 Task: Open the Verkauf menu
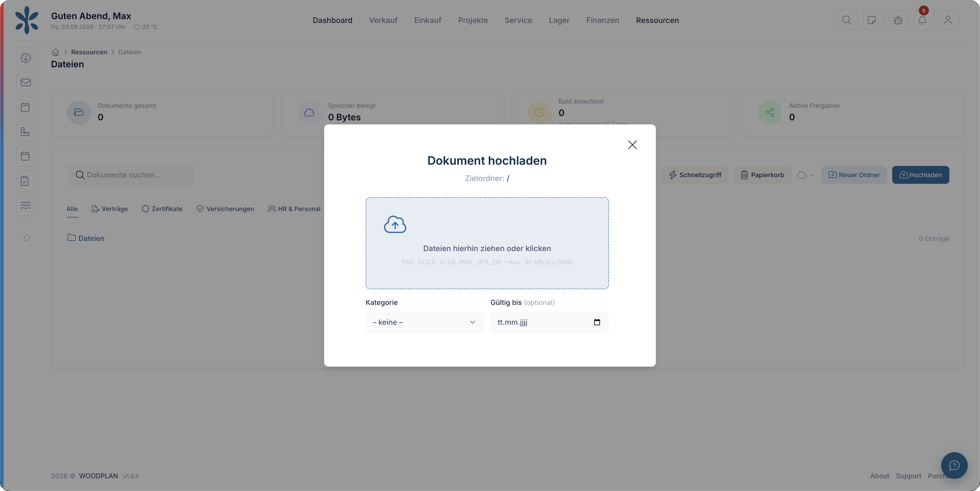383,20
